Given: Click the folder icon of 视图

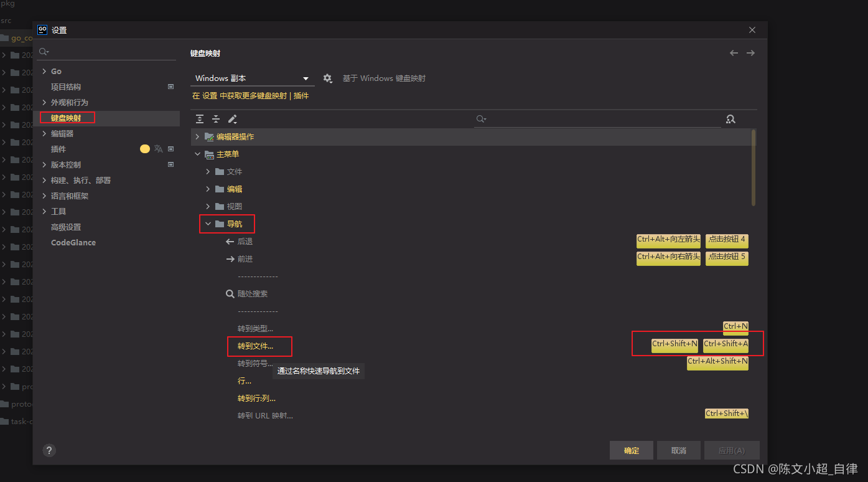Looking at the screenshot, I should pyautogui.click(x=219, y=206).
